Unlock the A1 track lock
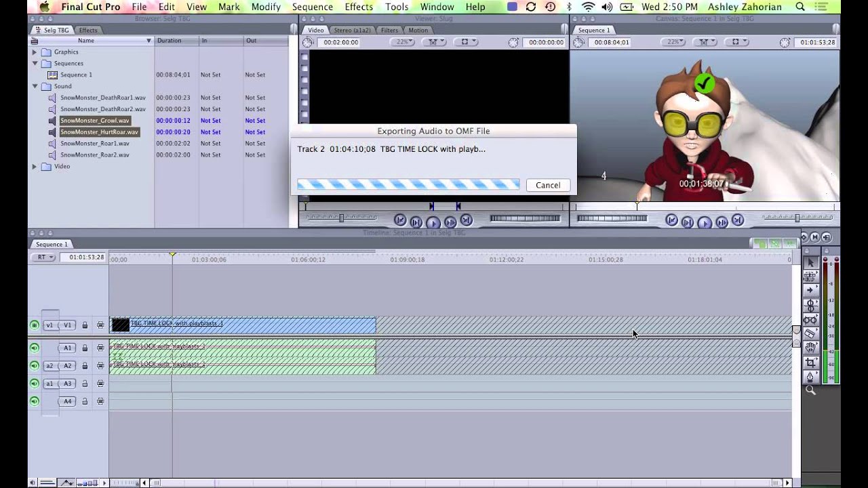This screenshot has height=488, width=868. [85, 348]
